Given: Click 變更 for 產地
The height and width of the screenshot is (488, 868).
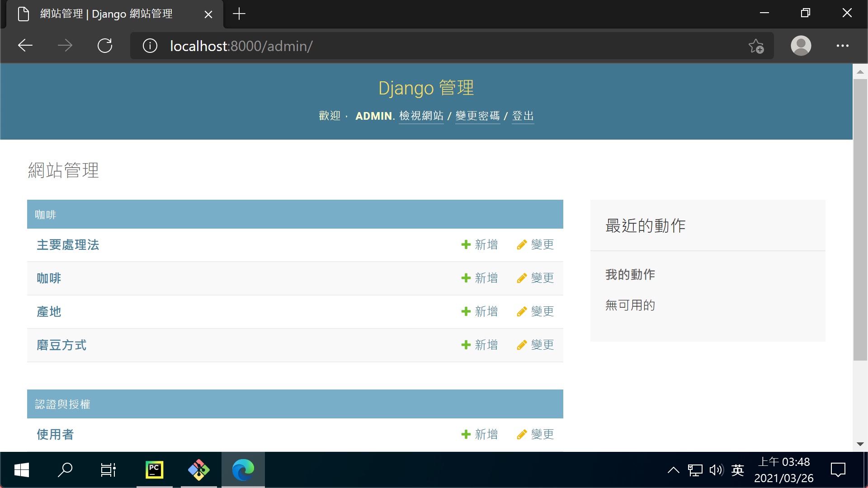Looking at the screenshot, I should pyautogui.click(x=536, y=312).
